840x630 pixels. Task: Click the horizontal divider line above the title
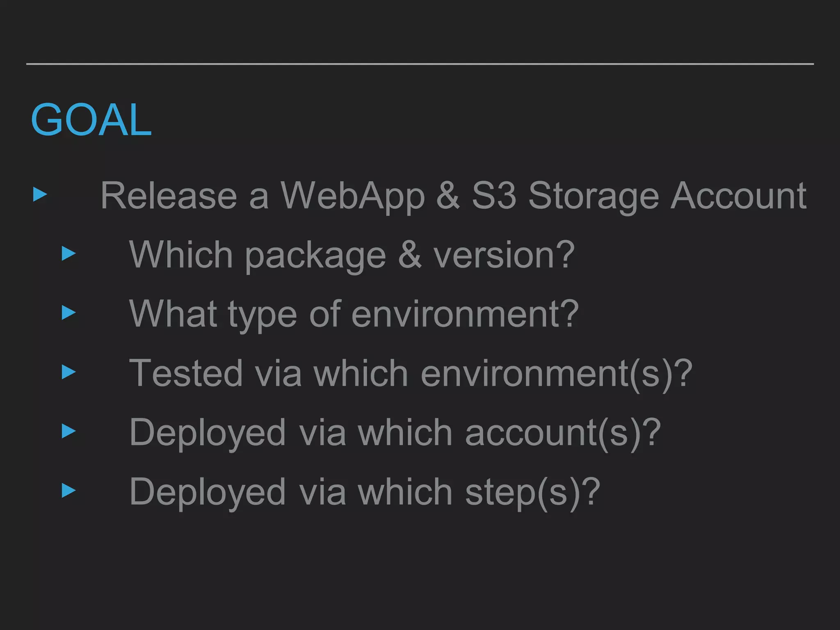420,64
